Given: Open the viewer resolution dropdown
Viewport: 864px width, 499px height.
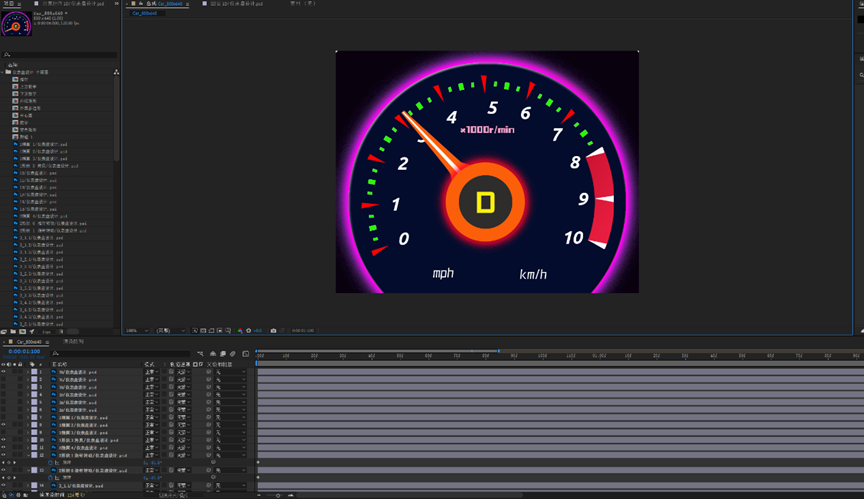Looking at the screenshot, I should pos(171,330).
